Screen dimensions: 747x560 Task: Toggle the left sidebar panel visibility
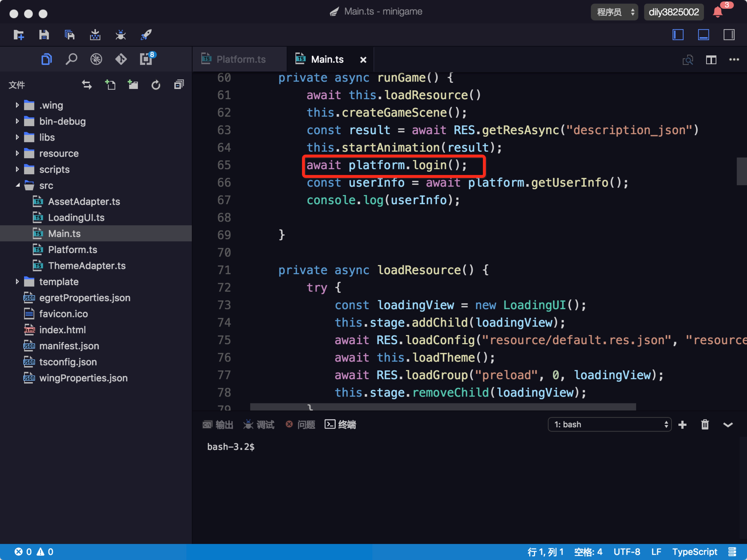click(x=678, y=35)
